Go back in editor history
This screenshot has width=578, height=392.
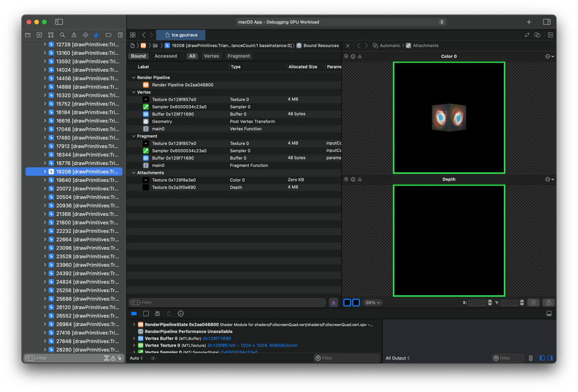pyautogui.click(x=144, y=35)
